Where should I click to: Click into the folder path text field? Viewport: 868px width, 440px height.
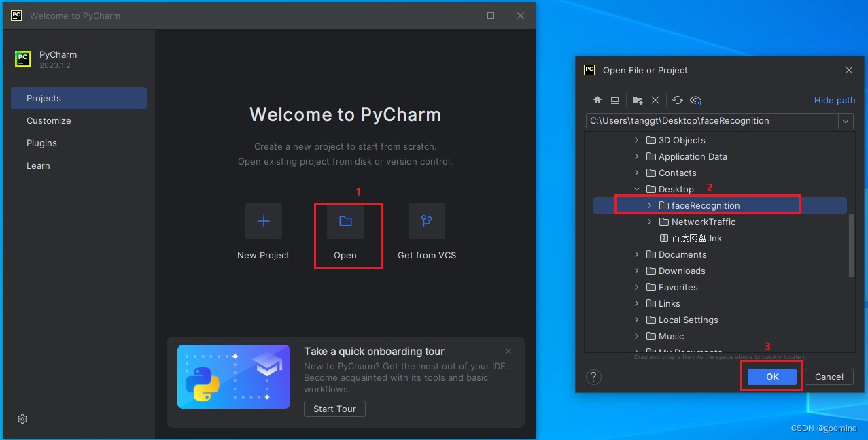[x=712, y=121]
